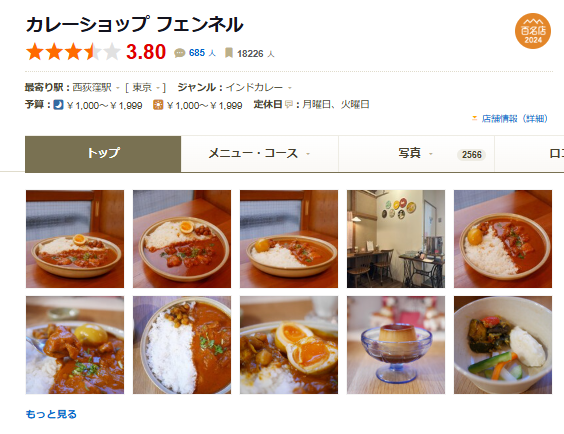The image size is (564, 434).
Task: Open the restaurant interior photo thumbnail
Action: click(396, 239)
